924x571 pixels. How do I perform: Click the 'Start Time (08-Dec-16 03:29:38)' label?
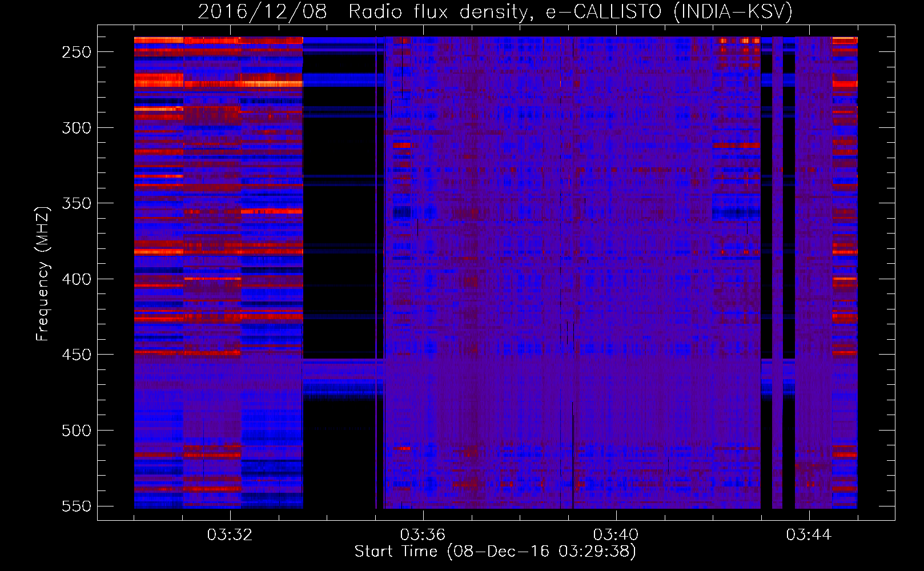[x=495, y=552]
